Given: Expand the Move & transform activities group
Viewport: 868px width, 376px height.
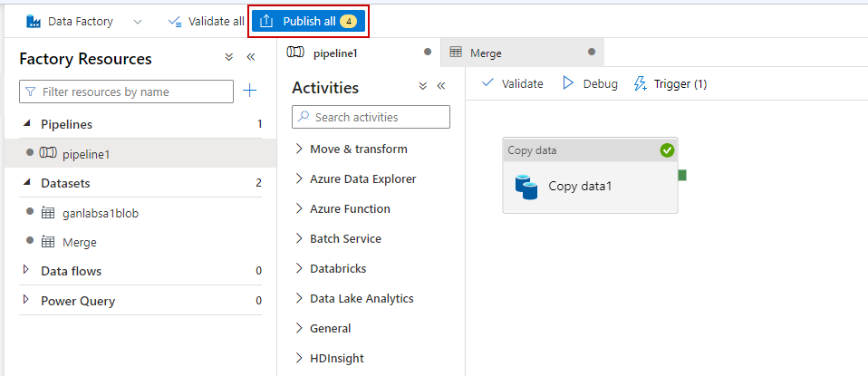Looking at the screenshot, I should click(x=299, y=149).
